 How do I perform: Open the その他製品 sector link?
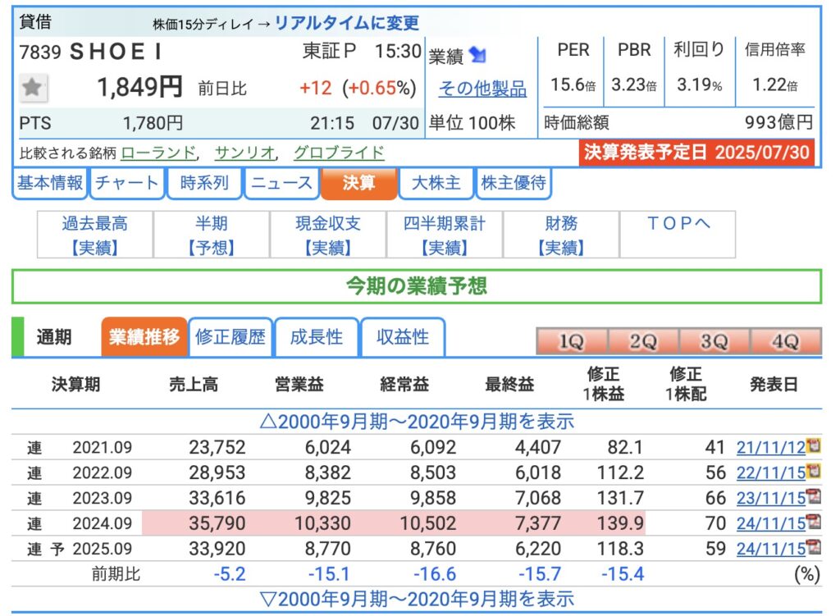(482, 89)
